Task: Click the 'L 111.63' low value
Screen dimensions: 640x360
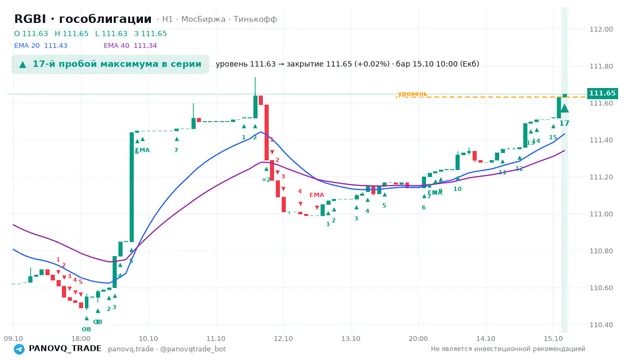Action: click(111, 33)
